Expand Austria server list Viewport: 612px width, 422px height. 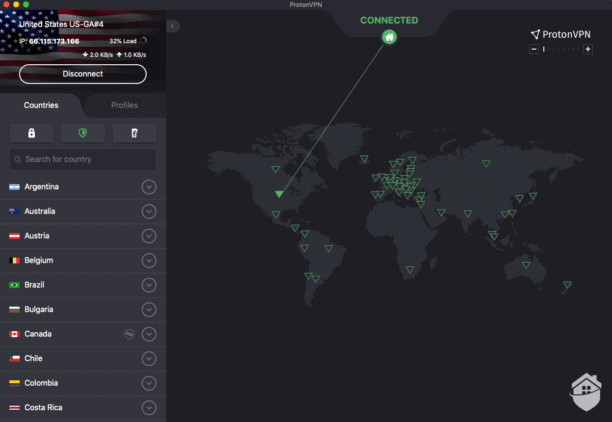149,236
